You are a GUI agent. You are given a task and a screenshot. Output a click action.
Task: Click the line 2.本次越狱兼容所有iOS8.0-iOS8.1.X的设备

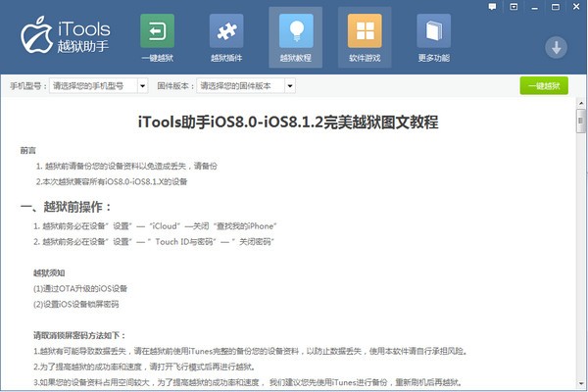(x=112, y=181)
